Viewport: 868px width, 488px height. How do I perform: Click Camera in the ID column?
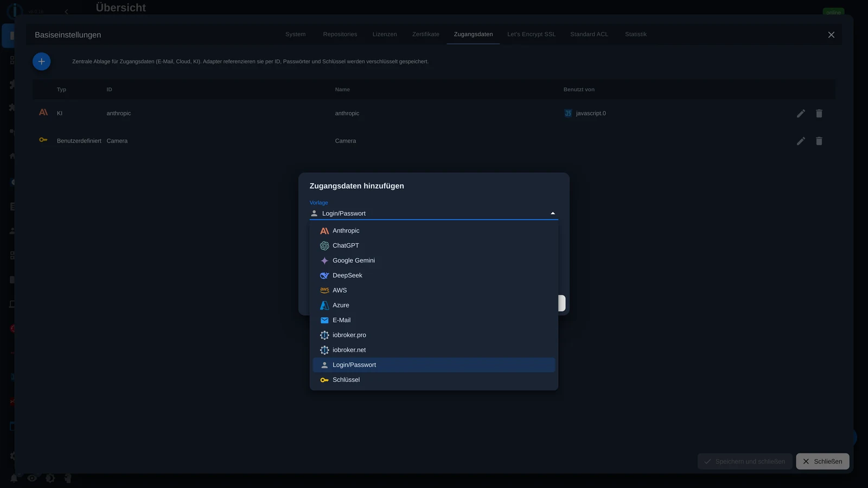pyautogui.click(x=117, y=141)
